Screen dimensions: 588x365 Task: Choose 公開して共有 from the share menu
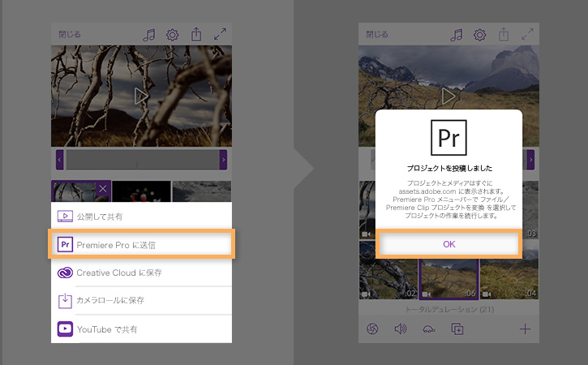pyautogui.click(x=141, y=217)
